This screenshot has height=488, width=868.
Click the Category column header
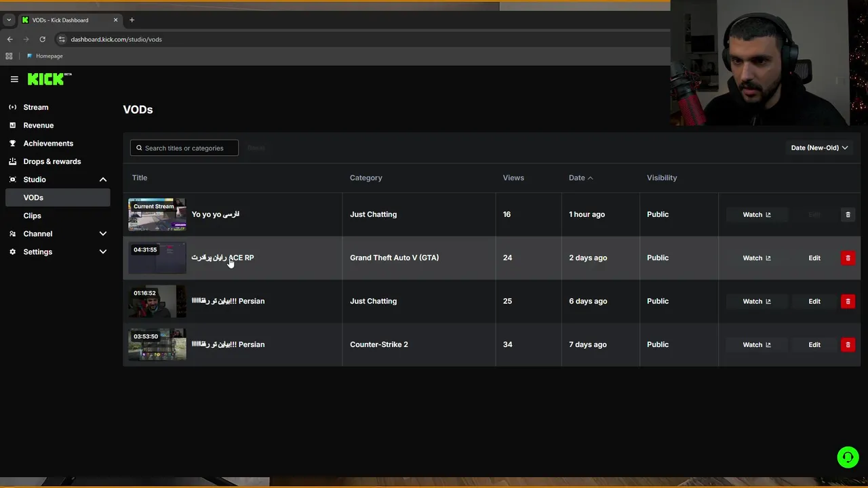coord(366,178)
